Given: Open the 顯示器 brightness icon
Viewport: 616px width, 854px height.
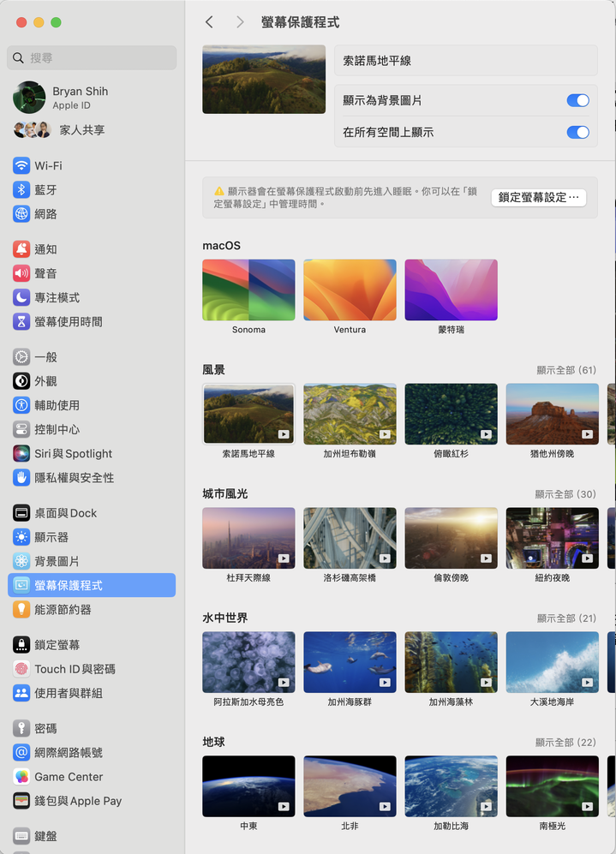Looking at the screenshot, I should (21, 537).
